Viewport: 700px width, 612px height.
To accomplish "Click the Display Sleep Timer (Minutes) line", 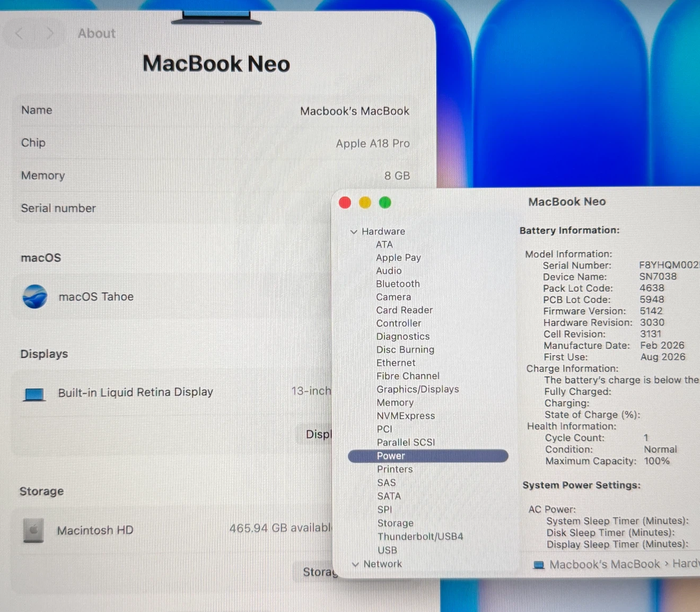I will click(x=618, y=545).
